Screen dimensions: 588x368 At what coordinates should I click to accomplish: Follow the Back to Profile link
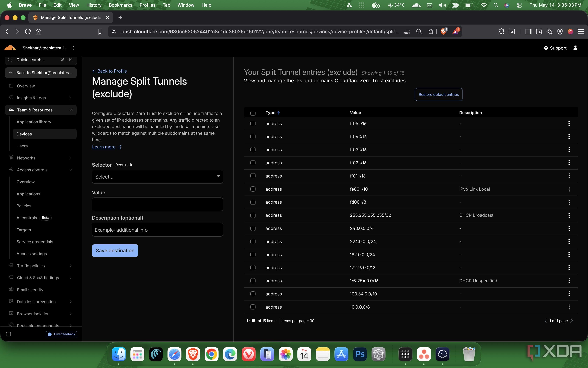(109, 71)
